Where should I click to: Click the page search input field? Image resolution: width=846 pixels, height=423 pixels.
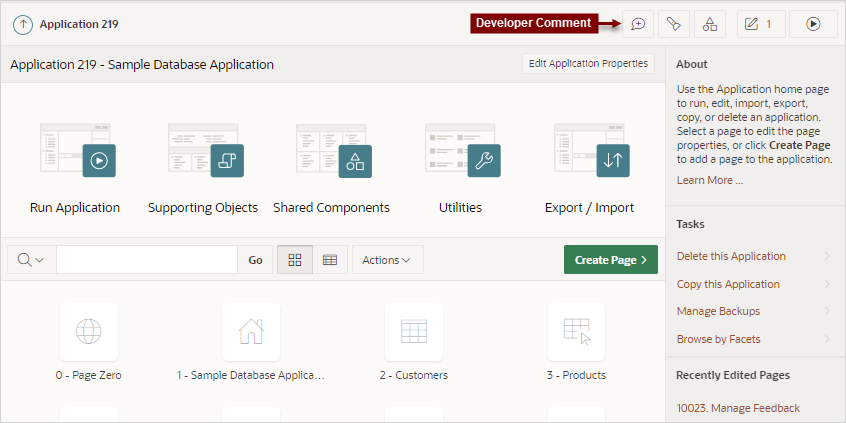[x=147, y=260]
